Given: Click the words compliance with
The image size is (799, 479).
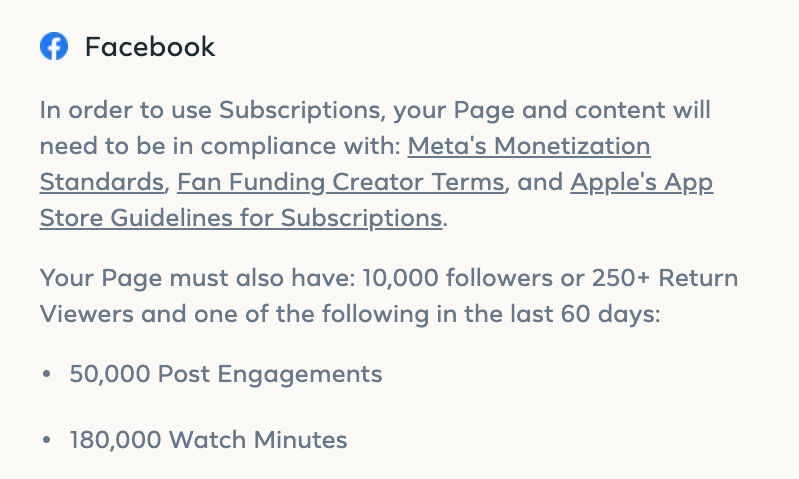Looking at the screenshot, I should pos(301,146).
